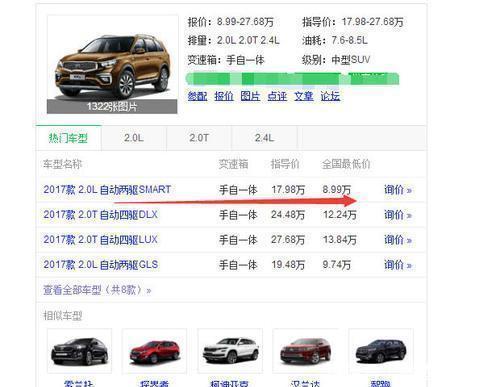Click the 车型名称 column header
Screen dimensions: 500x387
coord(62,164)
